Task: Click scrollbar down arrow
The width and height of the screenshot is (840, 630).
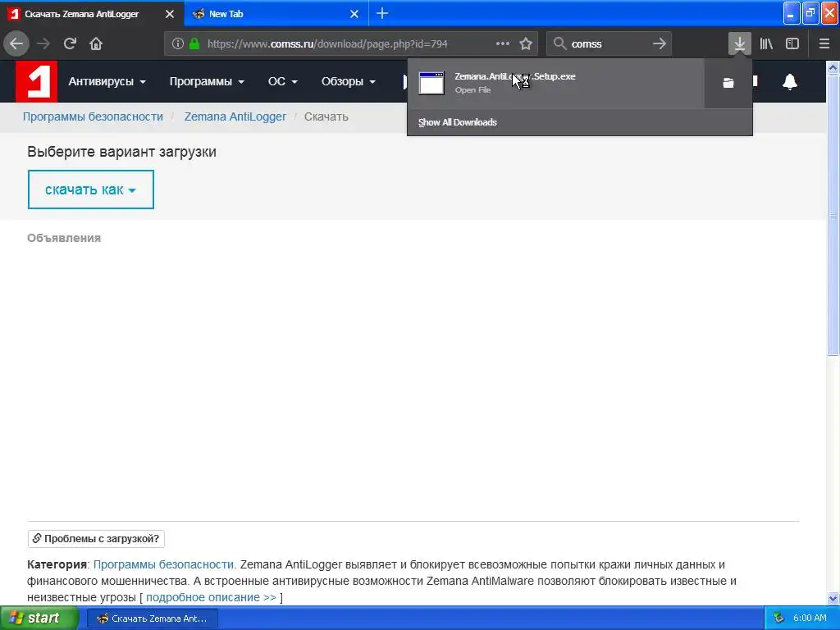Action: click(x=833, y=598)
